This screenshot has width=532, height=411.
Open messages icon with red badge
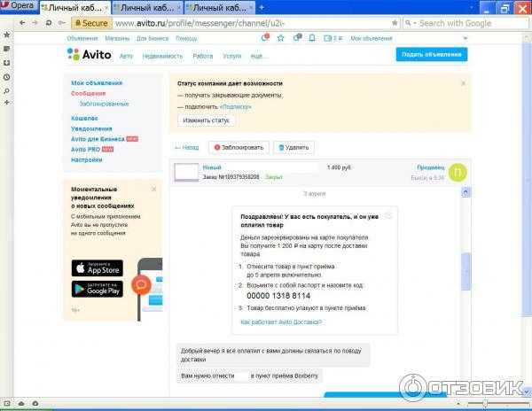(x=265, y=37)
